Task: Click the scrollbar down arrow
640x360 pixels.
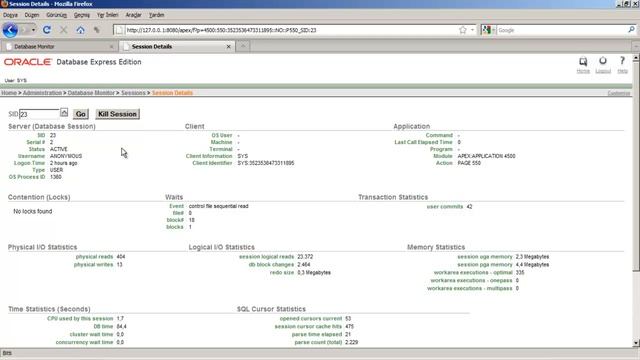Action: [636, 343]
